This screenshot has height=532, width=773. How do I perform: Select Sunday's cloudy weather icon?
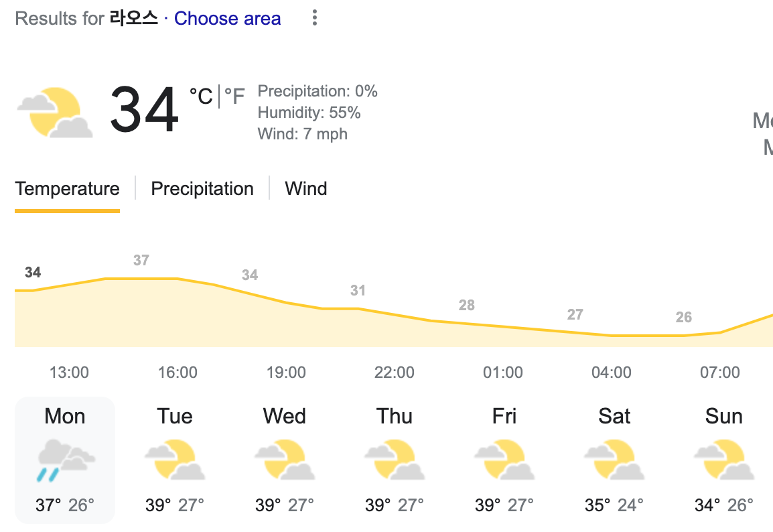point(723,460)
